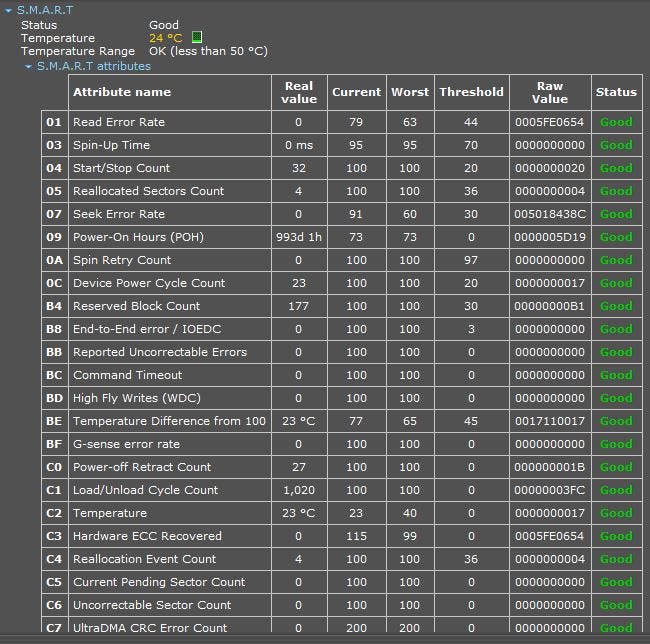Select raw value 0005FE0654 of Hardware ECC Recovered

[549, 536]
